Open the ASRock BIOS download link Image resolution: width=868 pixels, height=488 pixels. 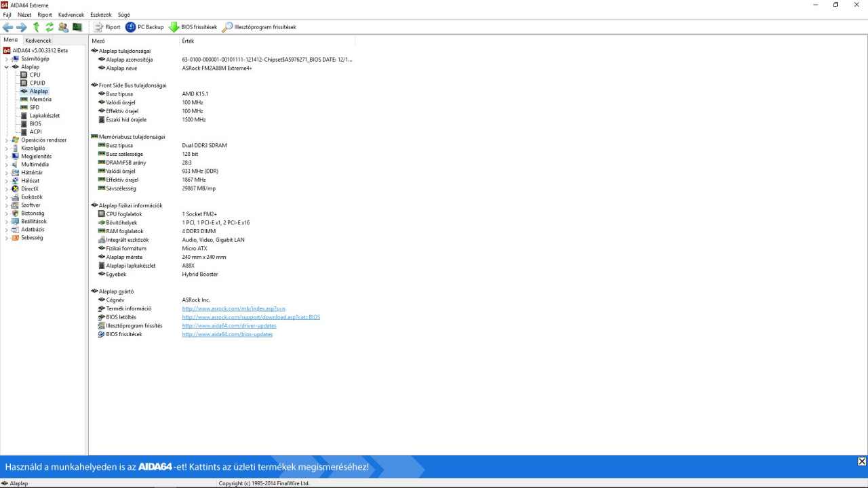tap(251, 317)
